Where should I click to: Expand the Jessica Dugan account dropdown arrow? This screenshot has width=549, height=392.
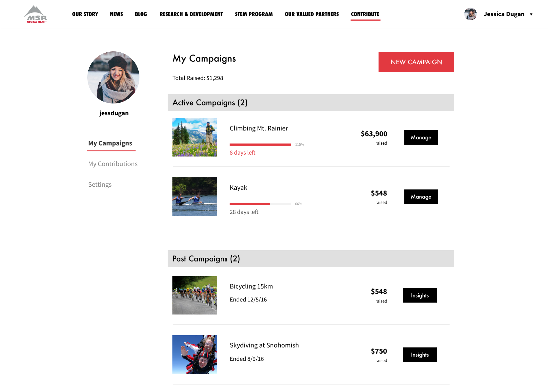531,14
